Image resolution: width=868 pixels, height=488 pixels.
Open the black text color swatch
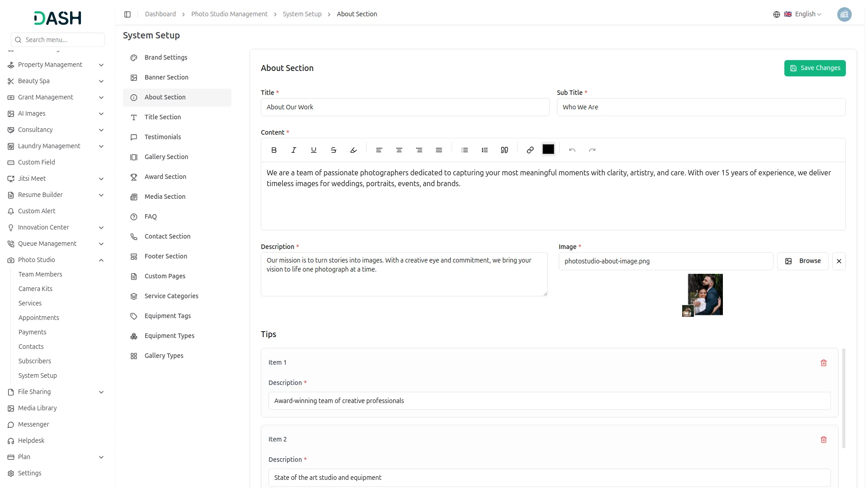point(548,150)
